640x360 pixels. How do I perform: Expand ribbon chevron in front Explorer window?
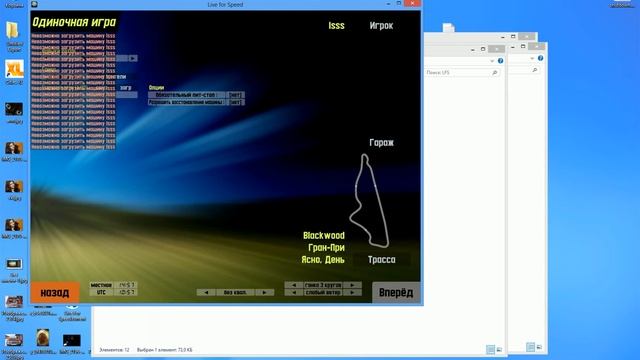(x=492, y=61)
